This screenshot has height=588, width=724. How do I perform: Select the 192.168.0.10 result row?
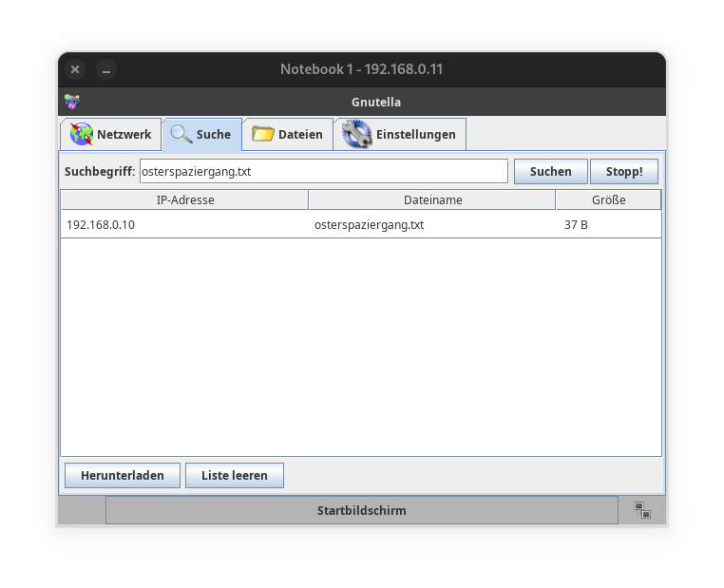(101, 225)
